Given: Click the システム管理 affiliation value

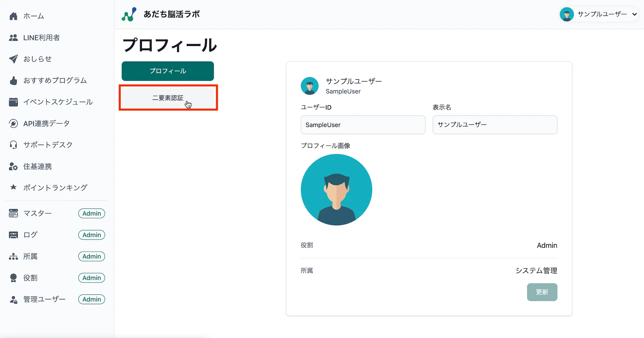Looking at the screenshot, I should [536, 271].
